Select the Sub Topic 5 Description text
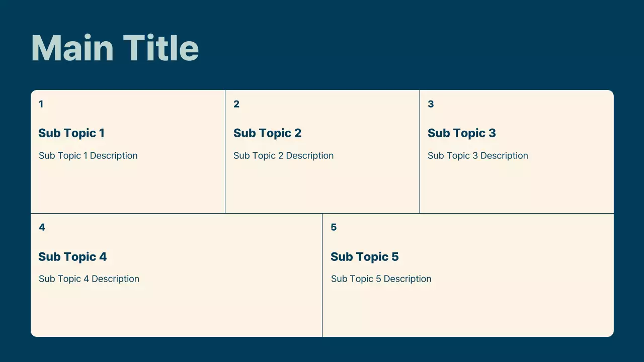The height and width of the screenshot is (362, 644). pos(381,279)
